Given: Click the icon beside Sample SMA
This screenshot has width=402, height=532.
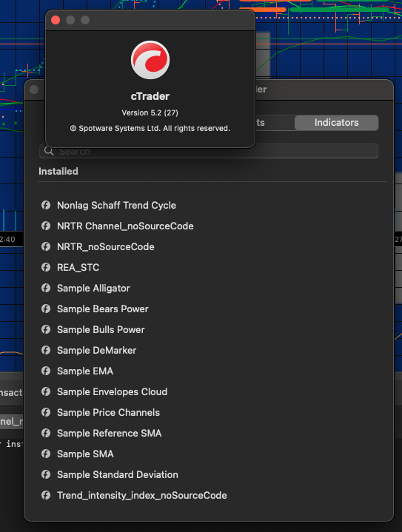Looking at the screenshot, I should tap(46, 454).
